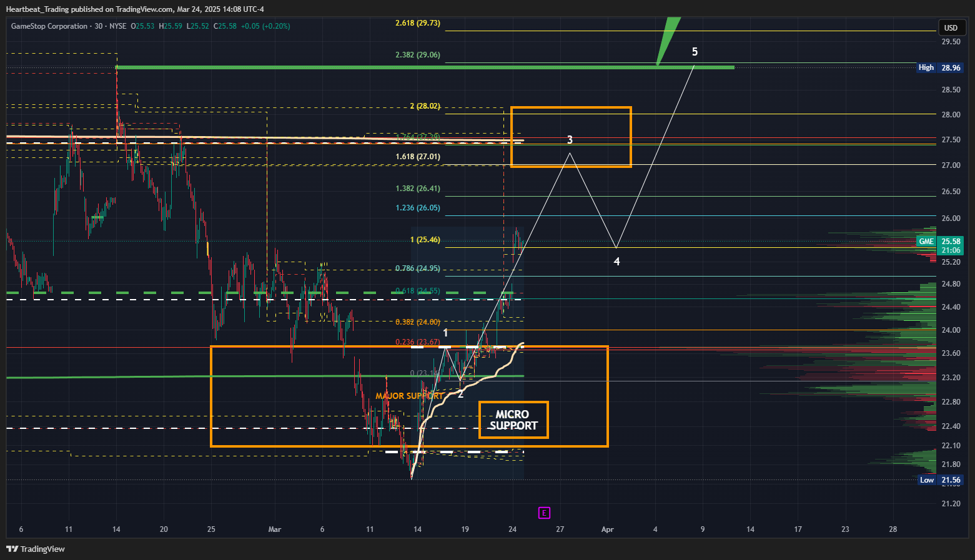Click the high value H25.59

[171, 26]
